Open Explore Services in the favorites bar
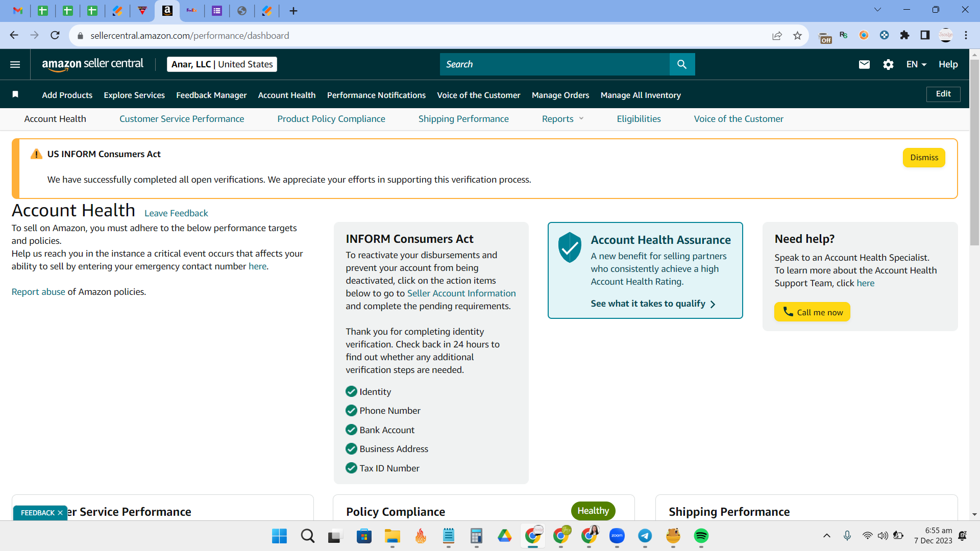 [134, 95]
